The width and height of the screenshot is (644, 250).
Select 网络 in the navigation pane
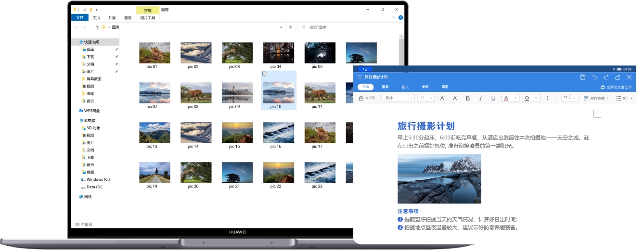[85, 197]
